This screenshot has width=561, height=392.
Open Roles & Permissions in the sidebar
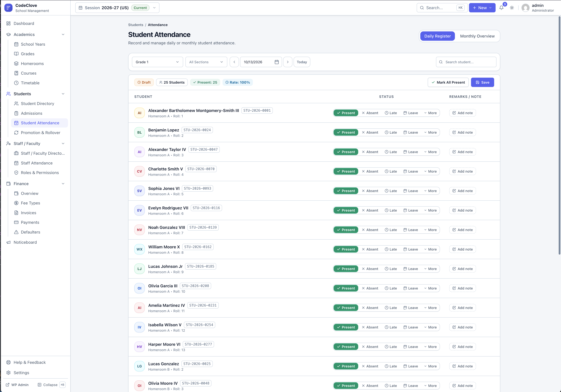(x=39, y=173)
